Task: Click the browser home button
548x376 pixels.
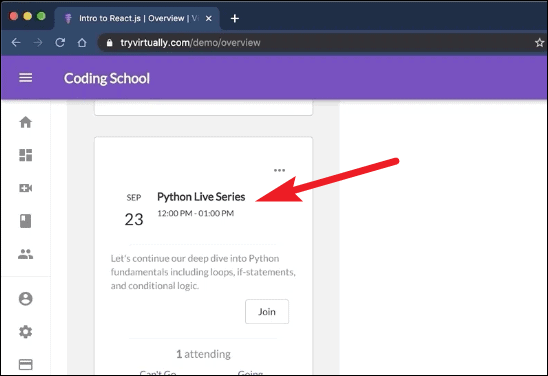Action: coord(82,43)
